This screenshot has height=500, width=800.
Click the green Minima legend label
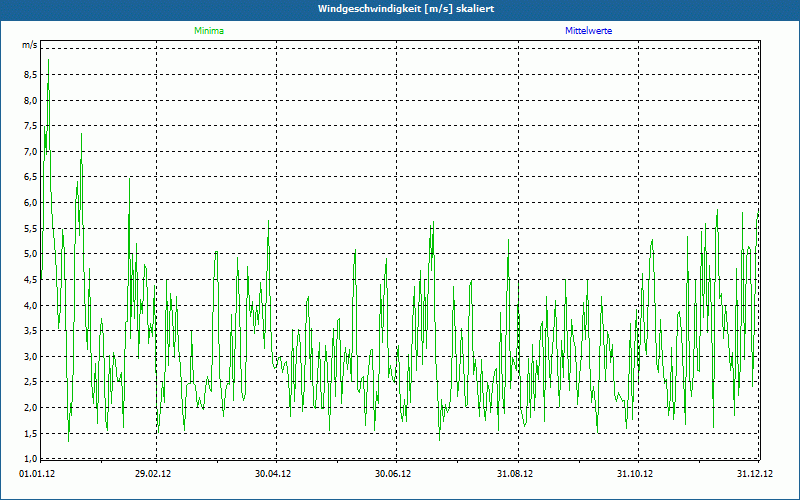pos(209,31)
